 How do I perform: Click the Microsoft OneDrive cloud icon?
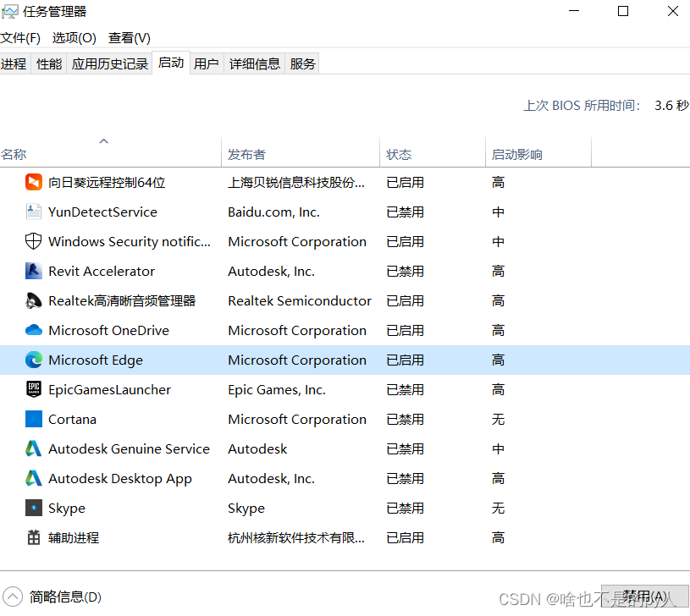pyautogui.click(x=34, y=330)
